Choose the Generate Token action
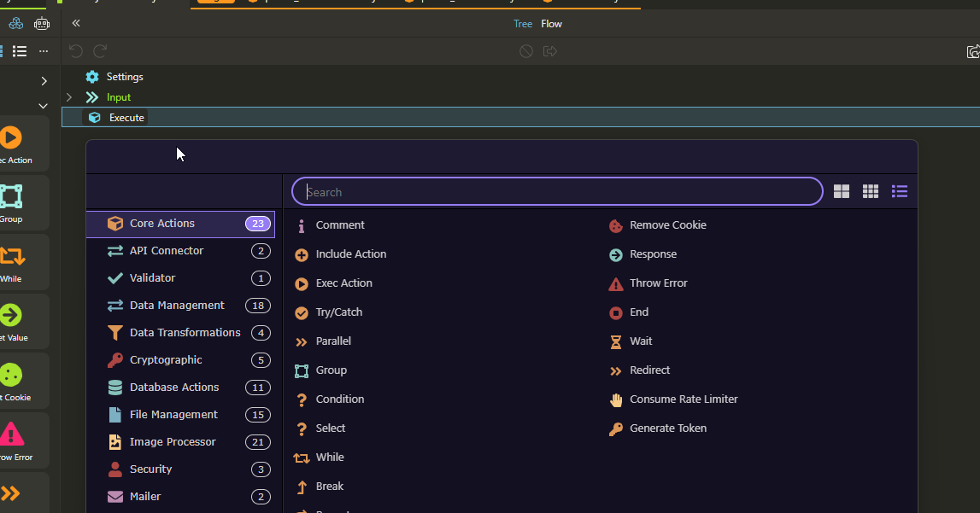Viewport: 980px width, 513px height. 667,428
